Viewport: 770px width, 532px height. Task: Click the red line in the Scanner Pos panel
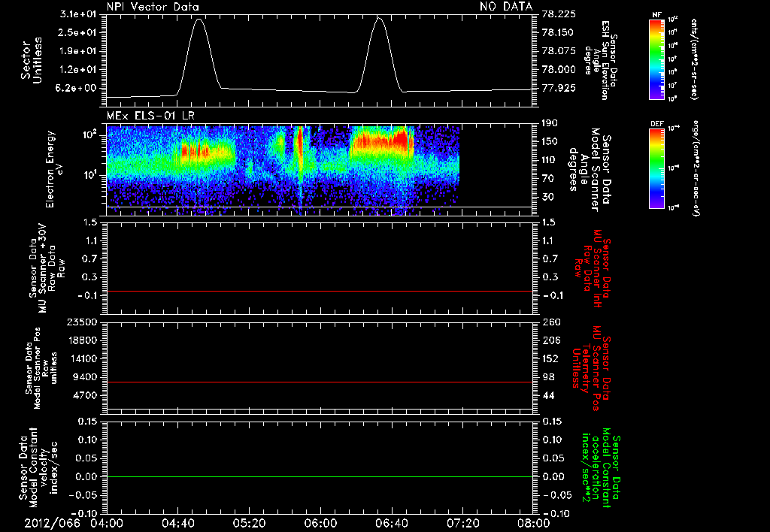319,382
